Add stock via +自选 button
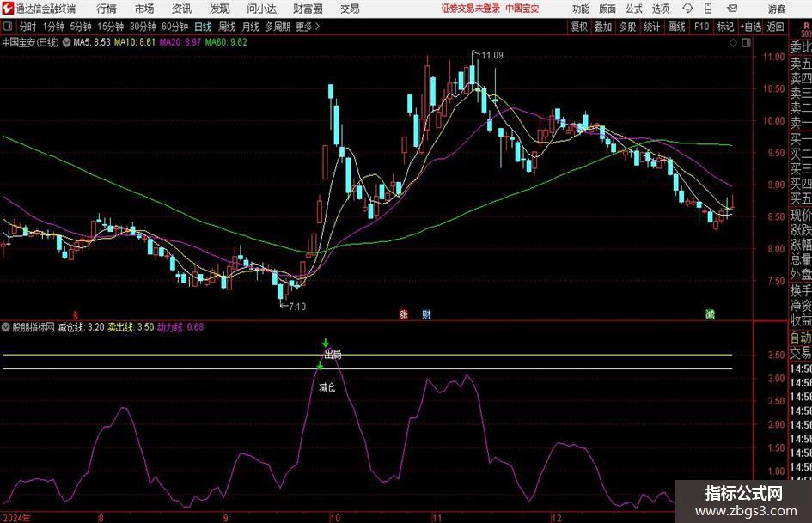Screen dimensions: 812x523 pos(751,27)
